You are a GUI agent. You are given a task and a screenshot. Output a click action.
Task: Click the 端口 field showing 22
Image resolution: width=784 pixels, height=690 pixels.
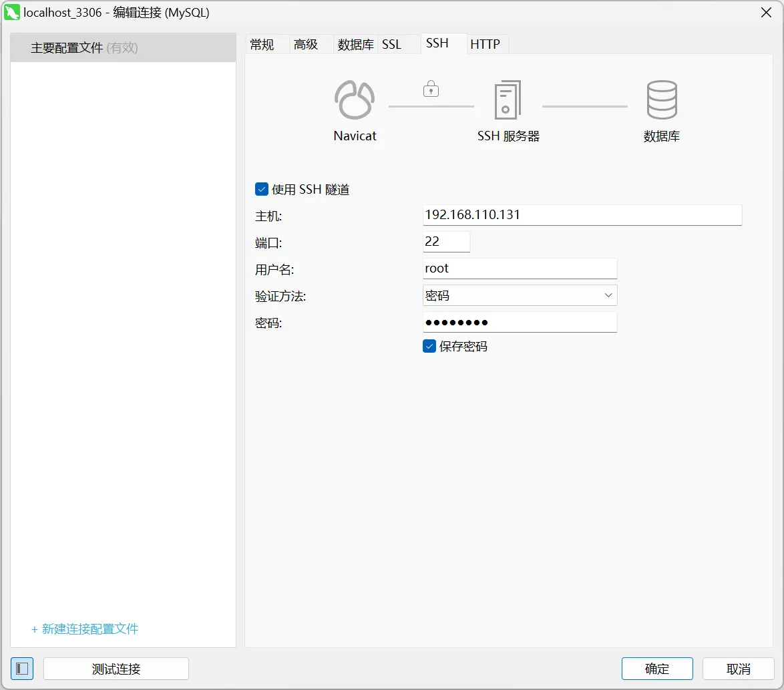click(x=447, y=242)
